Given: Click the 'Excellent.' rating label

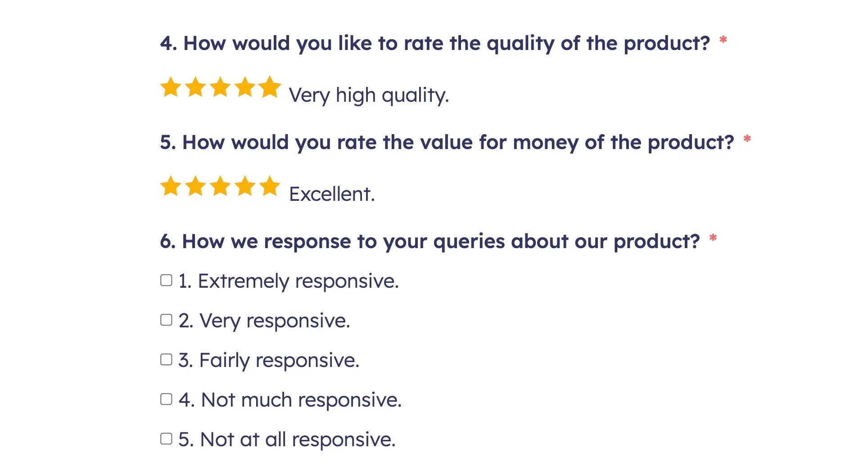Looking at the screenshot, I should [x=332, y=195].
